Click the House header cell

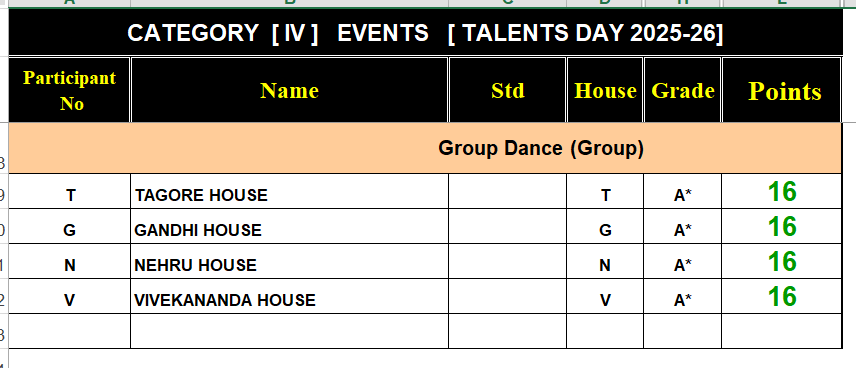coord(605,90)
